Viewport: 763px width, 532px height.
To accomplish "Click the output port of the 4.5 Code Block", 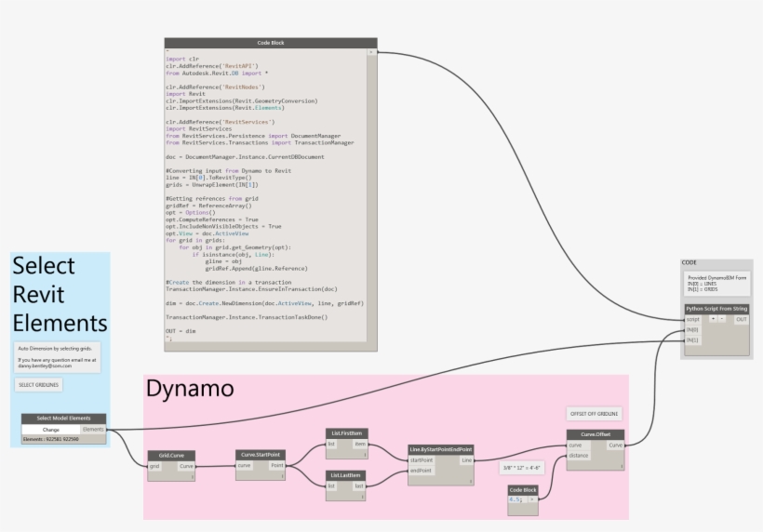I will coord(532,499).
